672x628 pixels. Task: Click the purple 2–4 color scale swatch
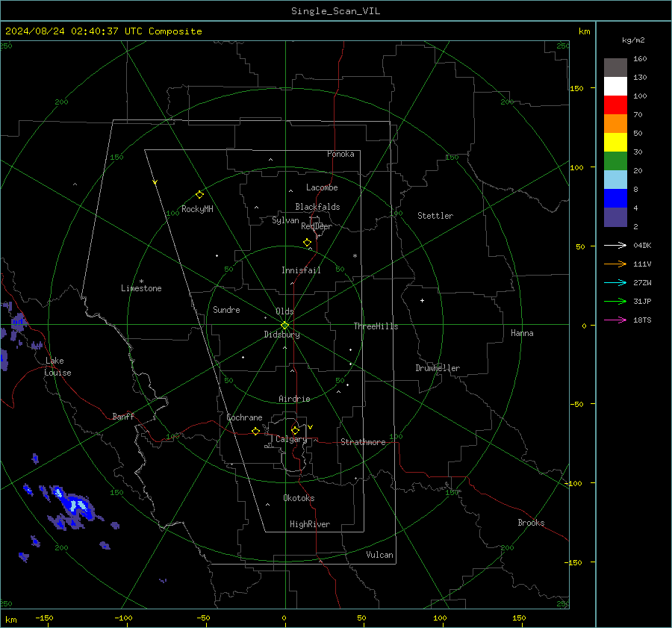[615, 217]
